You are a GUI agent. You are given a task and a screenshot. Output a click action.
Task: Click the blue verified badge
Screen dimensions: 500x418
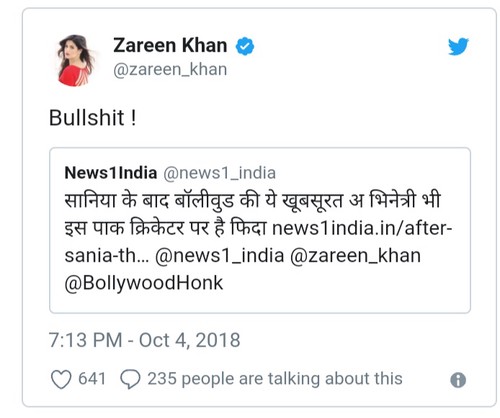point(245,46)
